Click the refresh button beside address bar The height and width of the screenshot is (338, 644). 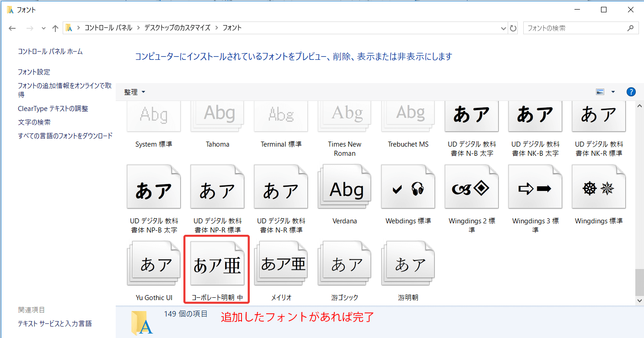tap(513, 28)
